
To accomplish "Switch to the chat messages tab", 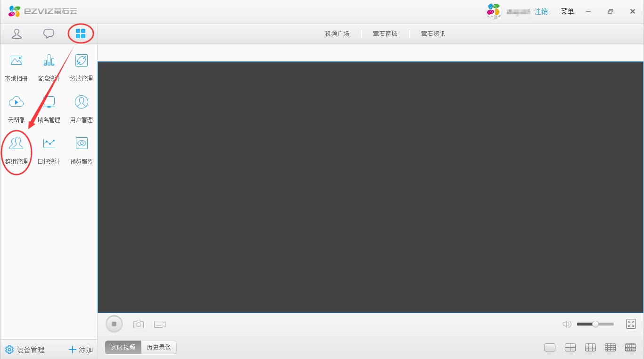I will pos(49,33).
